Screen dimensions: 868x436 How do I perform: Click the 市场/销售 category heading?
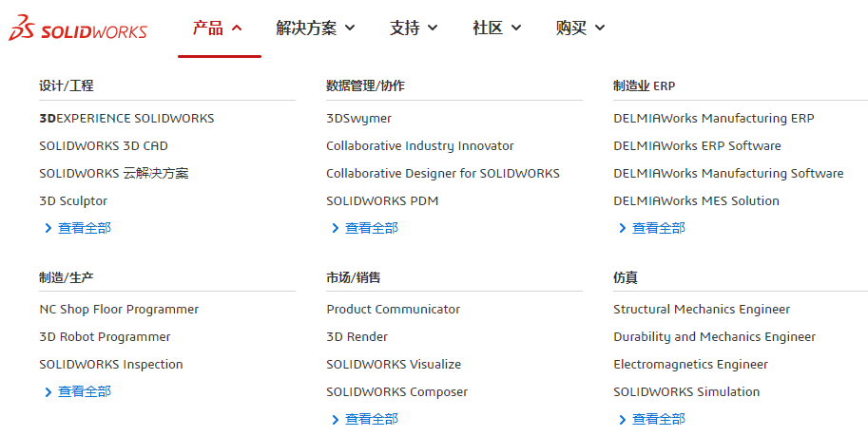pyautogui.click(x=353, y=277)
